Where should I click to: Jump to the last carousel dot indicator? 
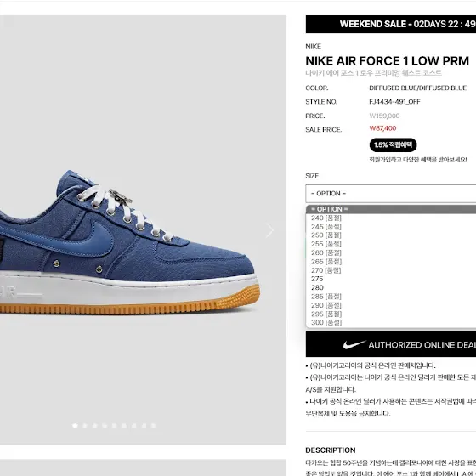(x=154, y=426)
